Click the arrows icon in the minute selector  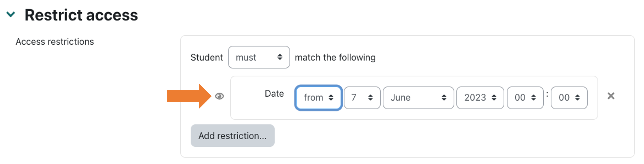[578, 98]
